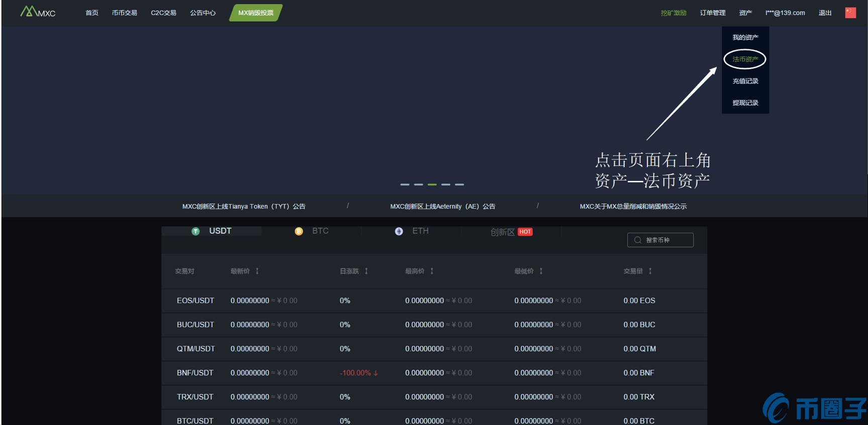Open the EOS/USDT trading pair row
The image size is (868, 425).
196,300
